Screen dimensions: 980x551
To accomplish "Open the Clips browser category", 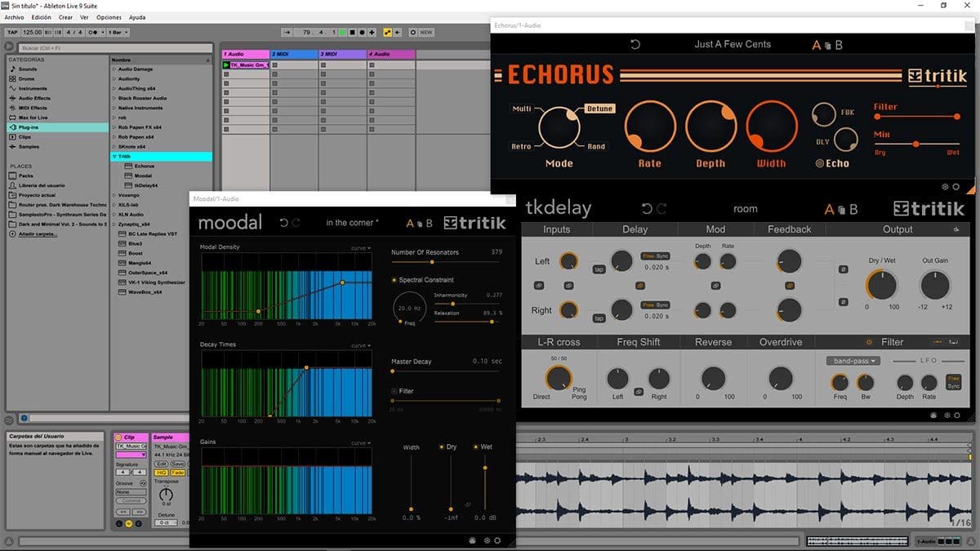I will pyautogui.click(x=26, y=137).
